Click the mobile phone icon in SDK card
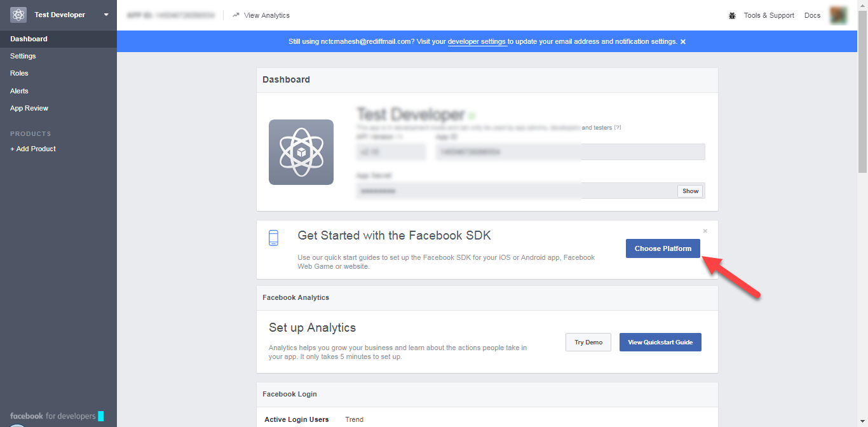 point(274,238)
